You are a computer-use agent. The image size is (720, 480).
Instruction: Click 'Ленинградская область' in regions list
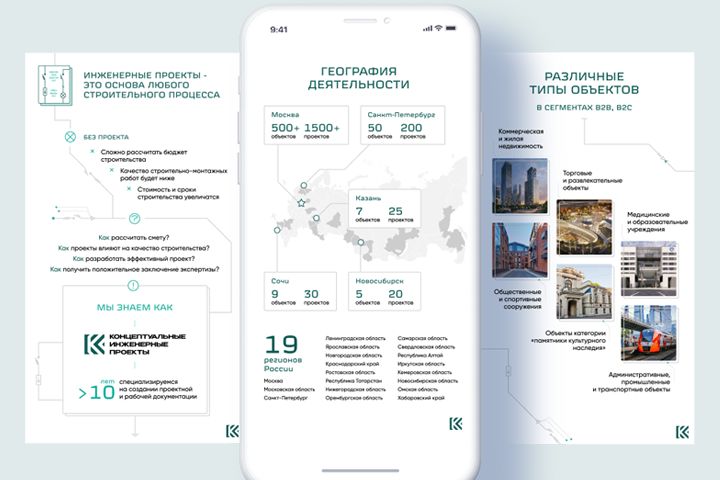[355, 339]
